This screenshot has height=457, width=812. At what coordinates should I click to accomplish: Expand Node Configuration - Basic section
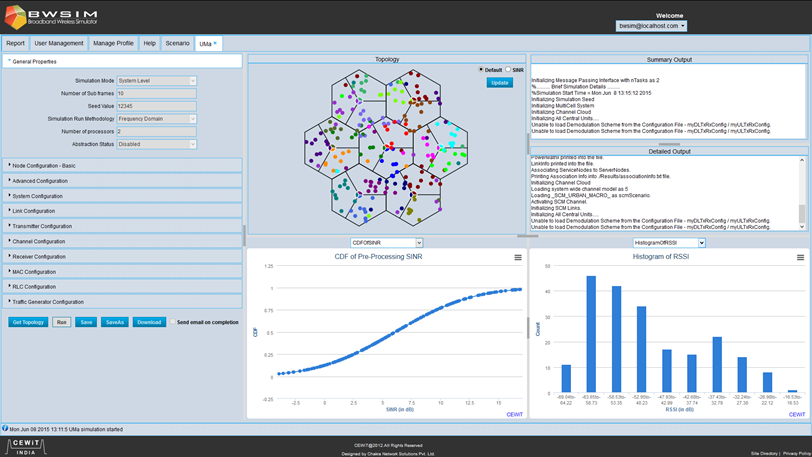pyautogui.click(x=122, y=166)
